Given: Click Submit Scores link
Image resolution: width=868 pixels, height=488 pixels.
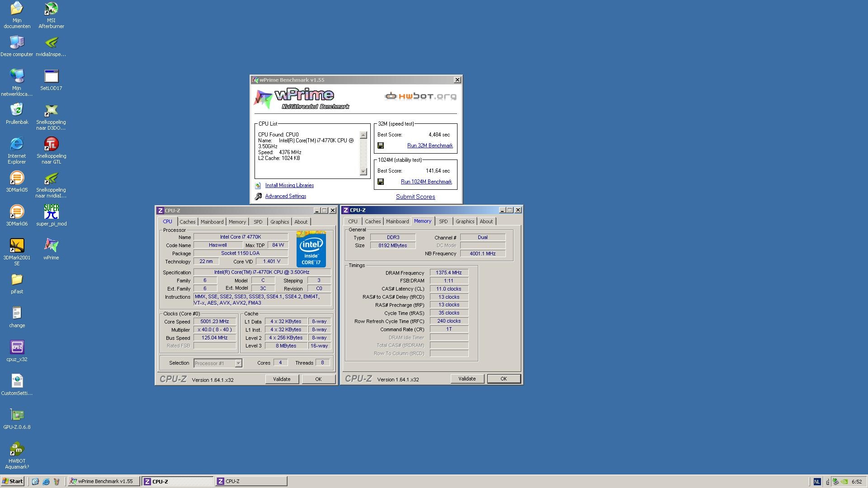Looking at the screenshot, I should (x=415, y=197).
